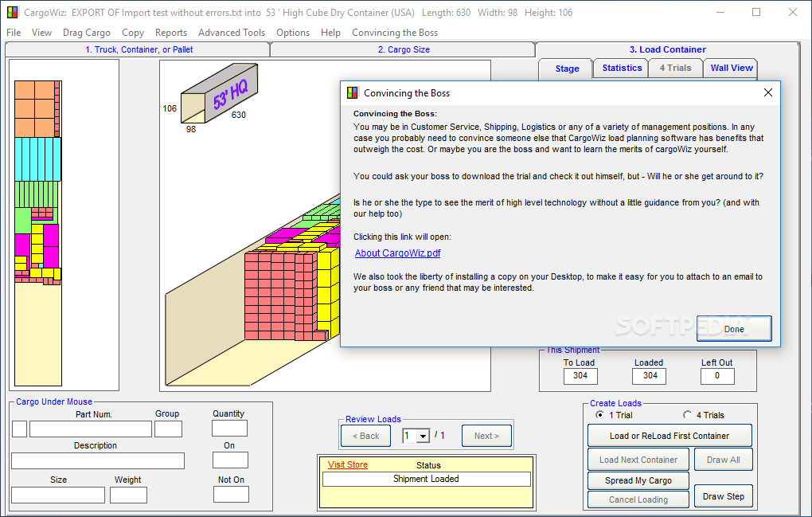Click the small color box beside Part Num.
This screenshot has width=812, height=517.
pyautogui.click(x=19, y=429)
